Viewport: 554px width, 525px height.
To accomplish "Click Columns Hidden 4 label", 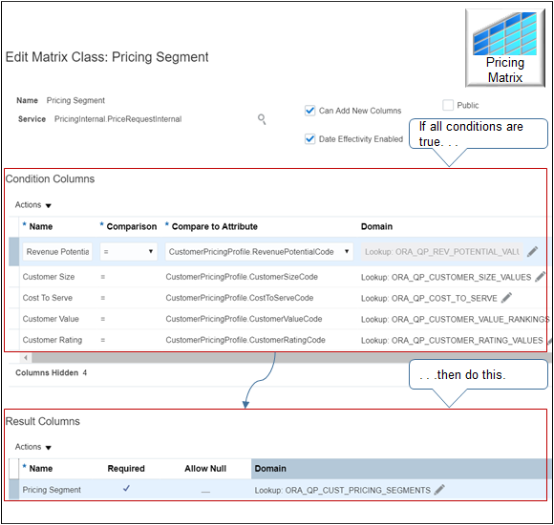I will (51, 373).
